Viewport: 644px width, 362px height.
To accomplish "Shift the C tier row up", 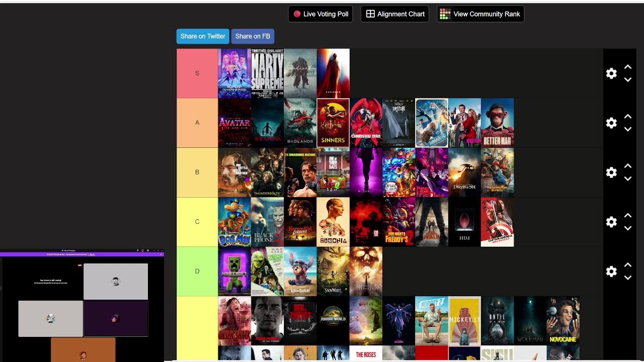I will click(x=627, y=215).
